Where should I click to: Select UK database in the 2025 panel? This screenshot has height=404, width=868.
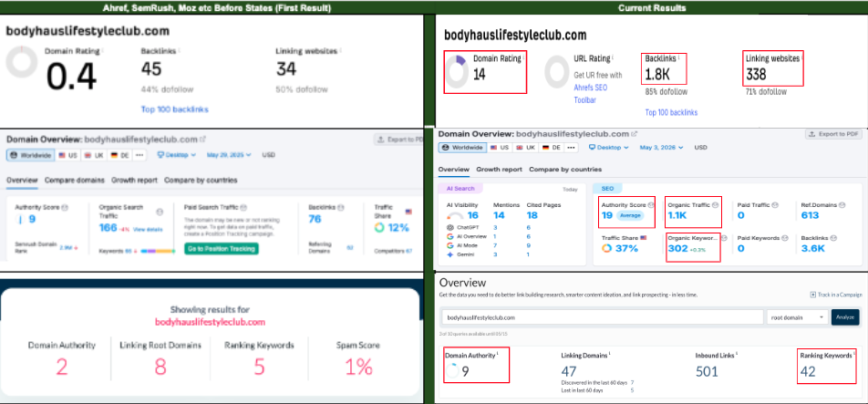click(x=95, y=156)
